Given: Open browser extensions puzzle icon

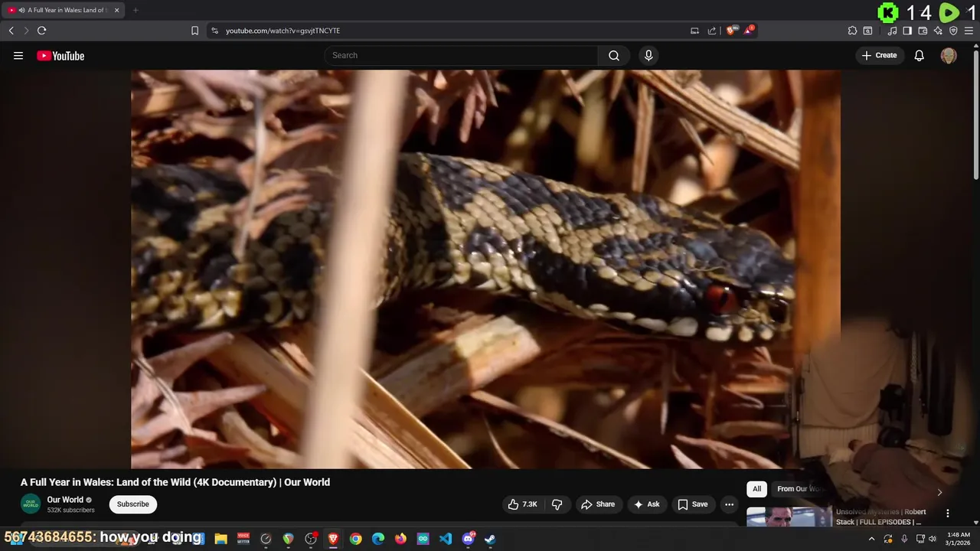Looking at the screenshot, I should tap(852, 31).
